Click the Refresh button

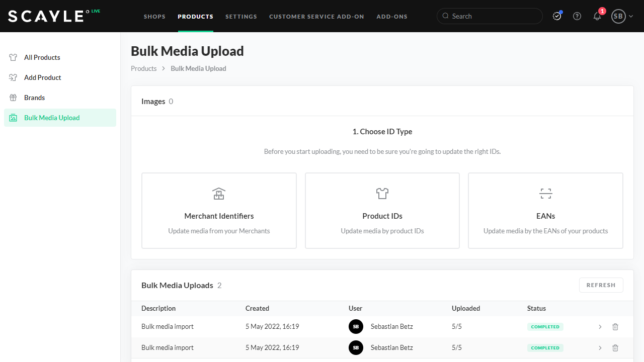(x=601, y=285)
